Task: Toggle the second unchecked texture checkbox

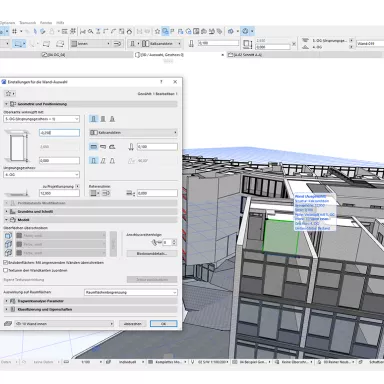Action: pos(5,270)
